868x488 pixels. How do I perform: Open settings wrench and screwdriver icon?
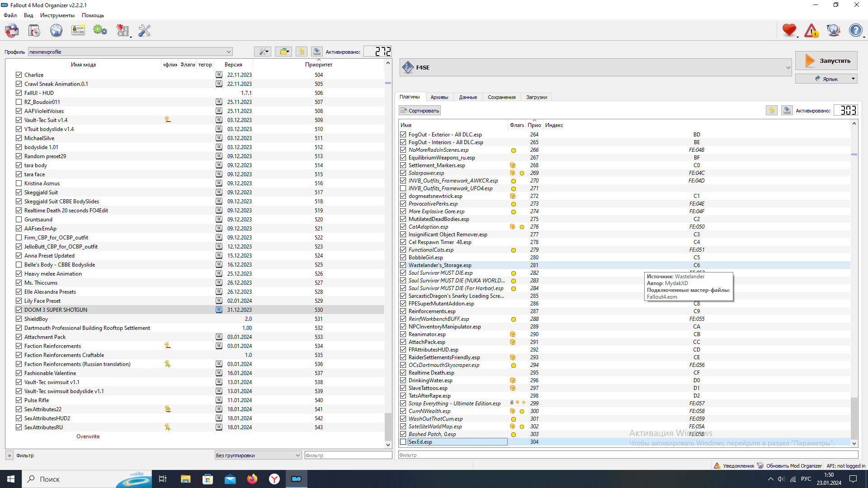144,31
